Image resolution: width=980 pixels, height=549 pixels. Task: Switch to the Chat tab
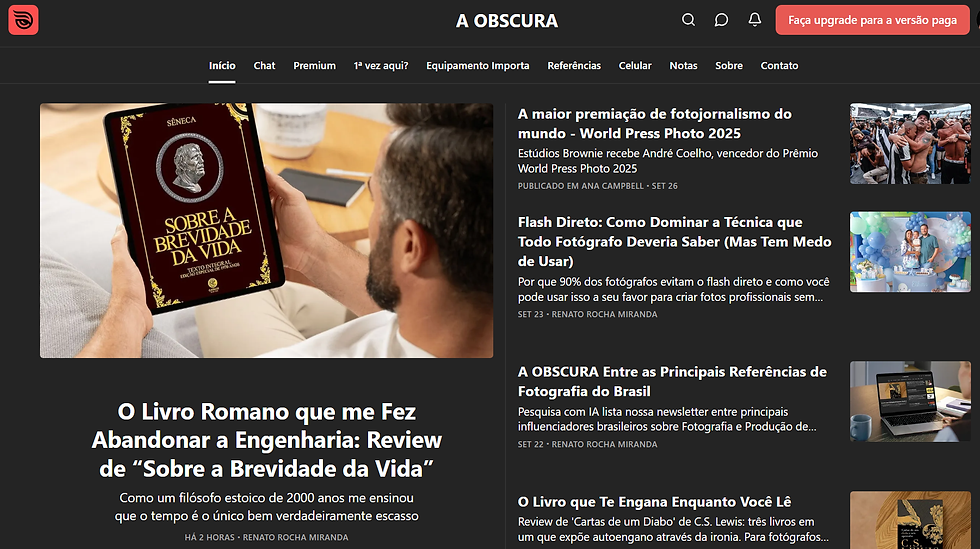click(x=264, y=66)
